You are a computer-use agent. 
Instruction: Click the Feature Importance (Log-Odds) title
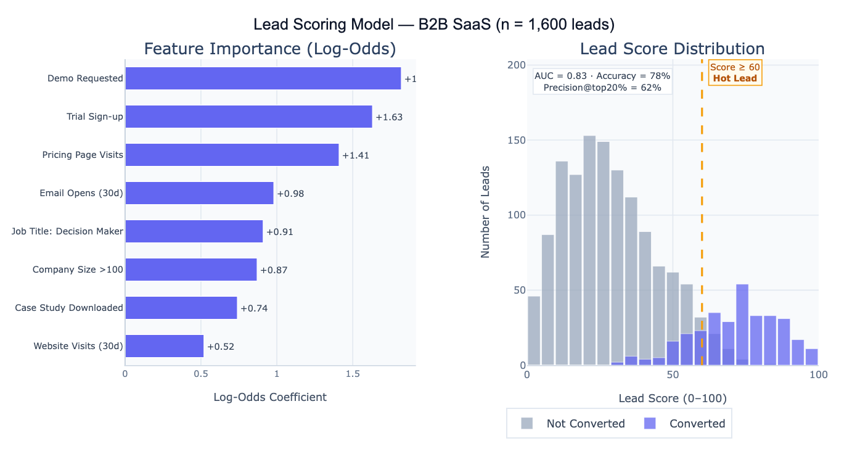tap(270, 49)
